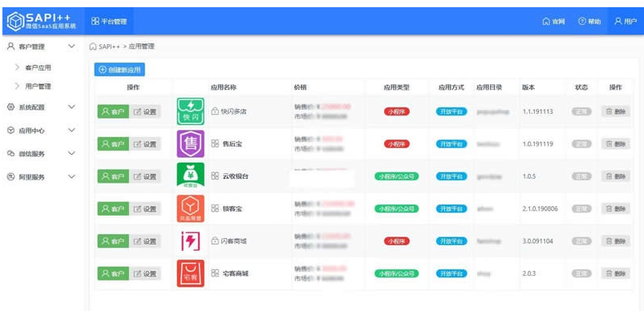Image resolution: width=644 pixels, height=311 pixels.
Task: Click 客户 button for 售后宝
Action: click(x=113, y=143)
